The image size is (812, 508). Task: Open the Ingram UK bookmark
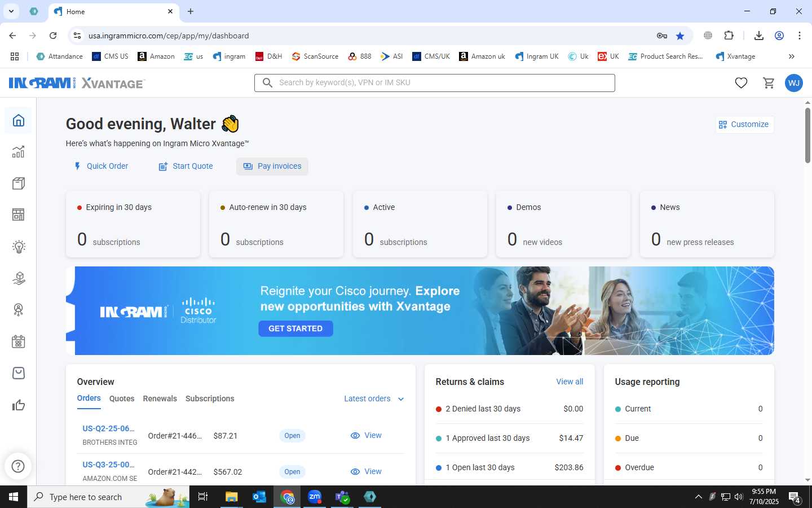coord(537,56)
